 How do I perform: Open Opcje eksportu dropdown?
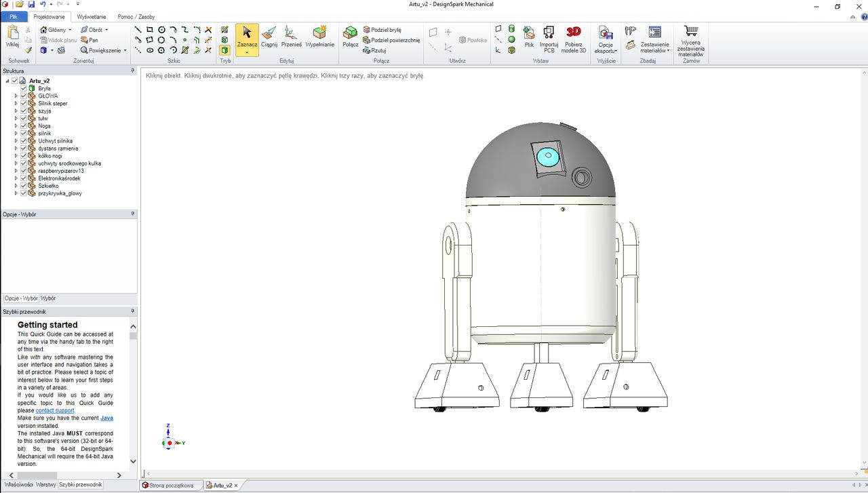[605, 40]
